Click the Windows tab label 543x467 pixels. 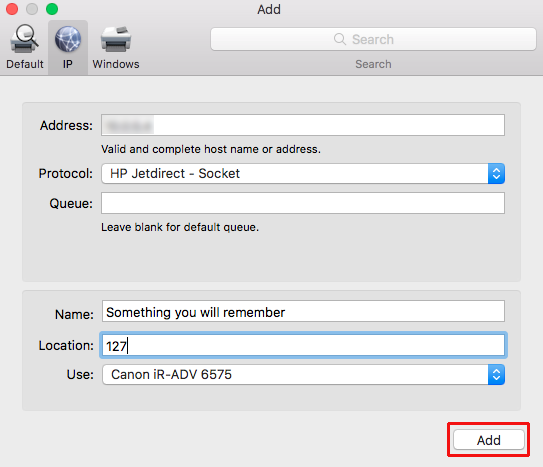(116, 64)
